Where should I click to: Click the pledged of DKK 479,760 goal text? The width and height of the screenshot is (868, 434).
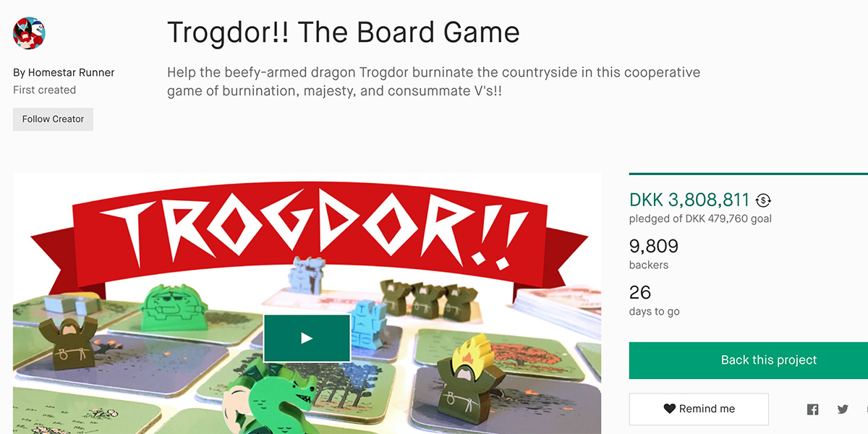[700, 218]
